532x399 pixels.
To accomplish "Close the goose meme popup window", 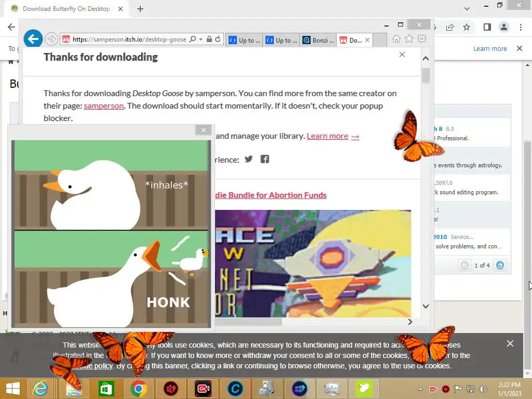I will (x=204, y=130).
